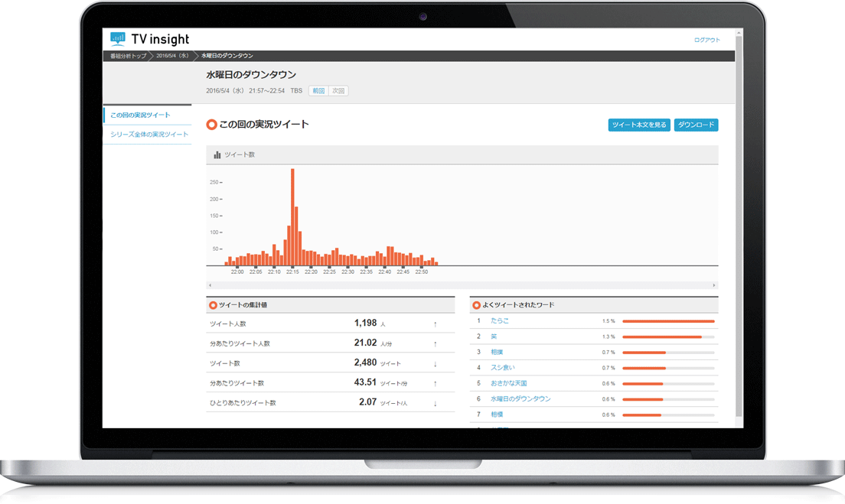Click the ログアウト link
Screen dimensions: 845x504
(x=706, y=40)
